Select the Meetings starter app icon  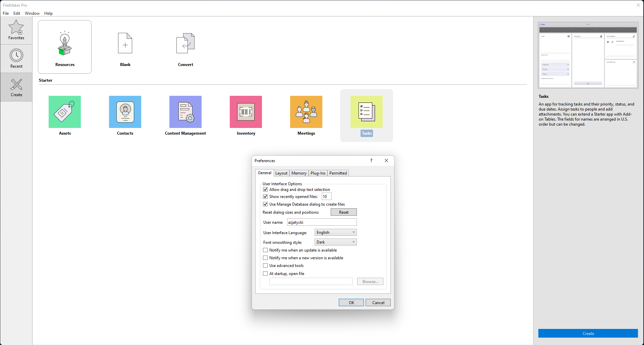click(306, 112)
